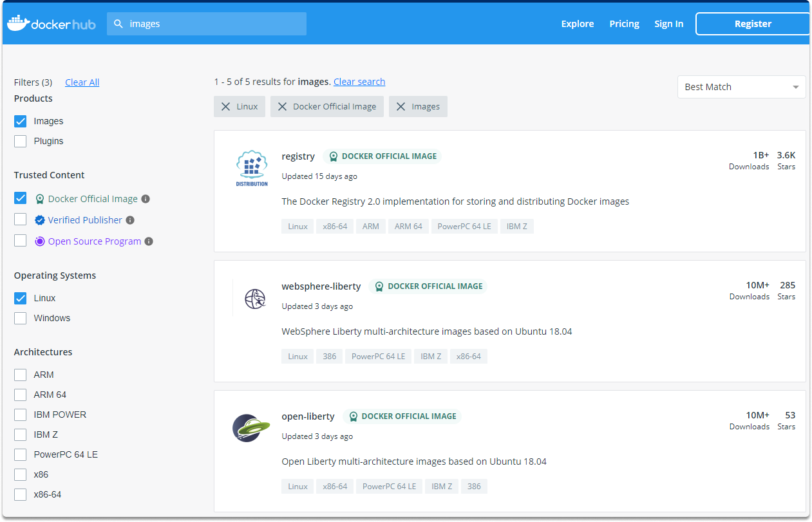
Task: Click info icon next to Open Source Program
Action: click(x=149, y=241)
